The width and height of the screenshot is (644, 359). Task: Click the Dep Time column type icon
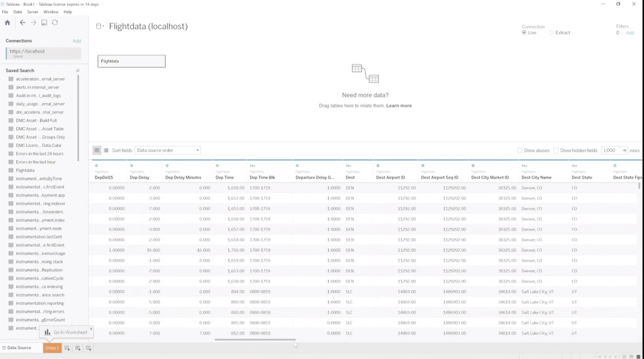[217, 166]
